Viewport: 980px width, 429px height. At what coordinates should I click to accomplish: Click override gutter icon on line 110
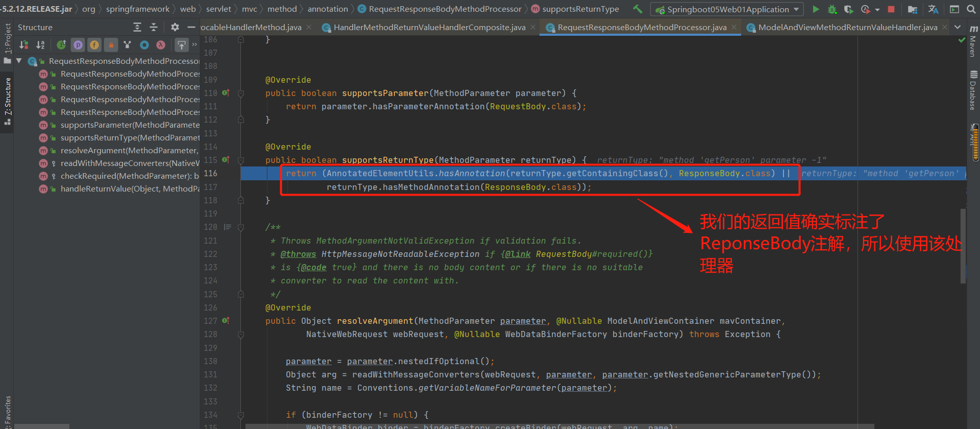coord(226,93)
